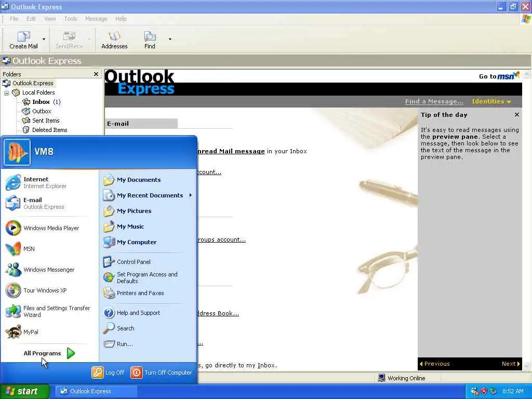Screen dimensions: 532x399
Task: Open the Inbox folder
Action: point(41,102)
